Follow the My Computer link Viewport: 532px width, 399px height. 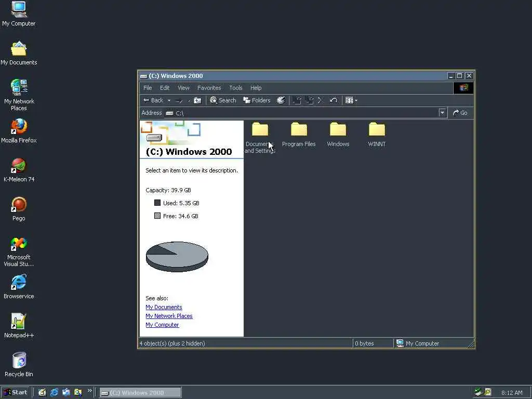point(162,325)
